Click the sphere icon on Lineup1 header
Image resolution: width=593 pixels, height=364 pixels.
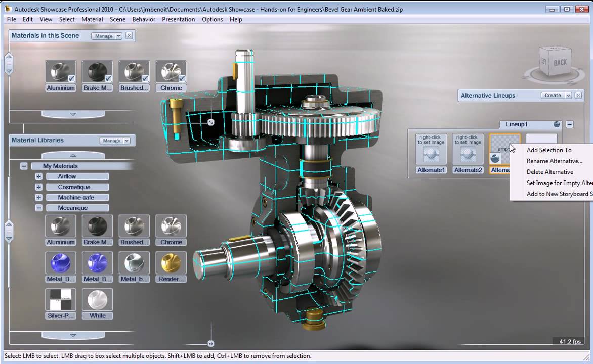click(x=557, y=124)
